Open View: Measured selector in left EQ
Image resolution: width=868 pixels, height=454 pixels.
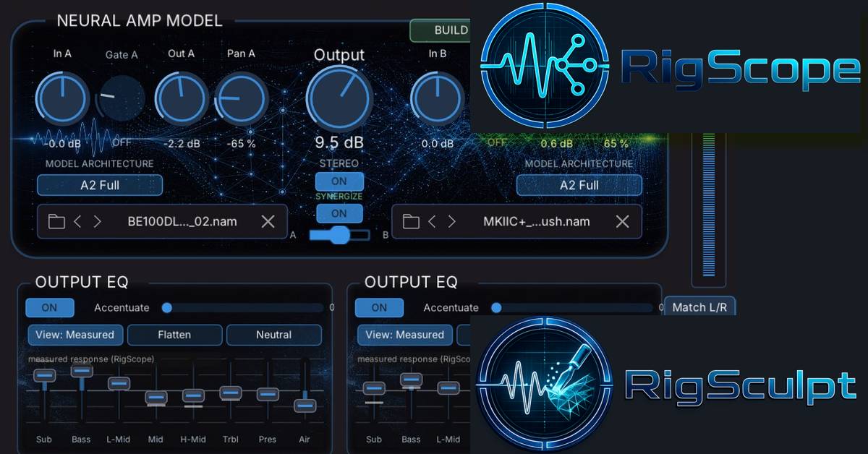(x=76, y=335)
